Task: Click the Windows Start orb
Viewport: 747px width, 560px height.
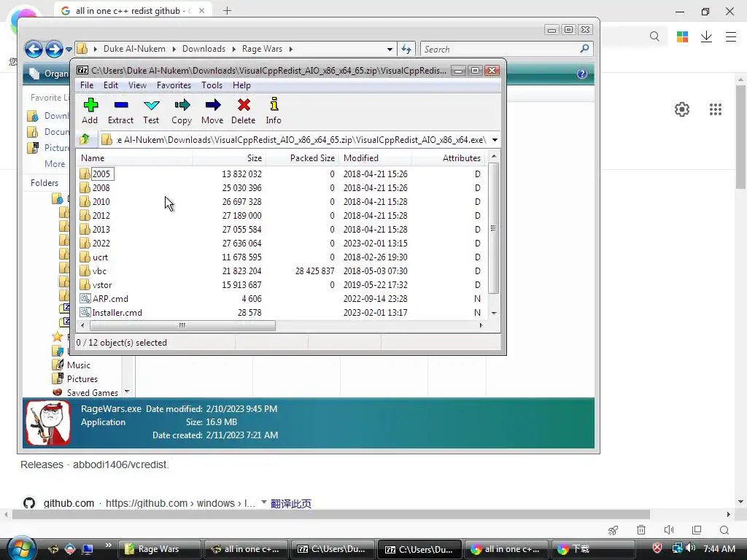Action: tap(21, 548)
